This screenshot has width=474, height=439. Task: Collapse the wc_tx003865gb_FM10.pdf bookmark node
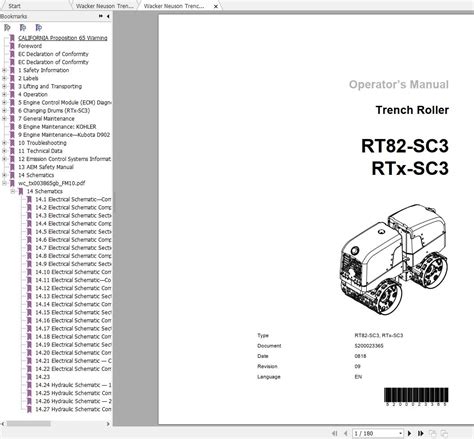click(4, 183)
